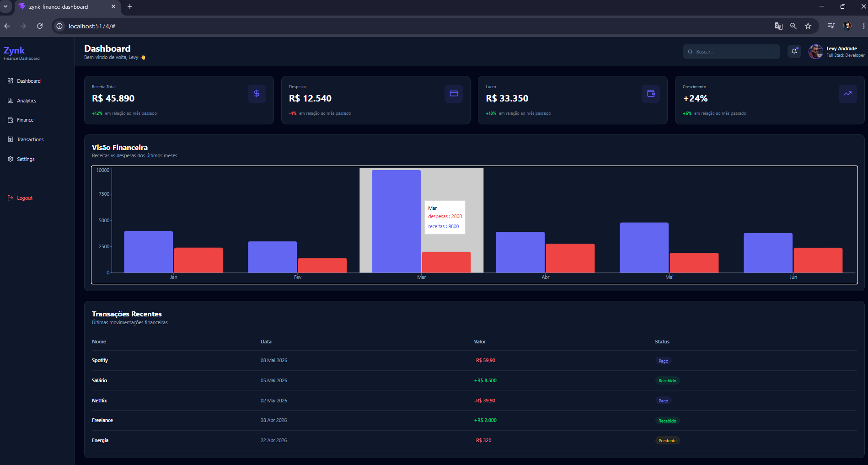Reload the page with browser refresh button

(40, 26)
